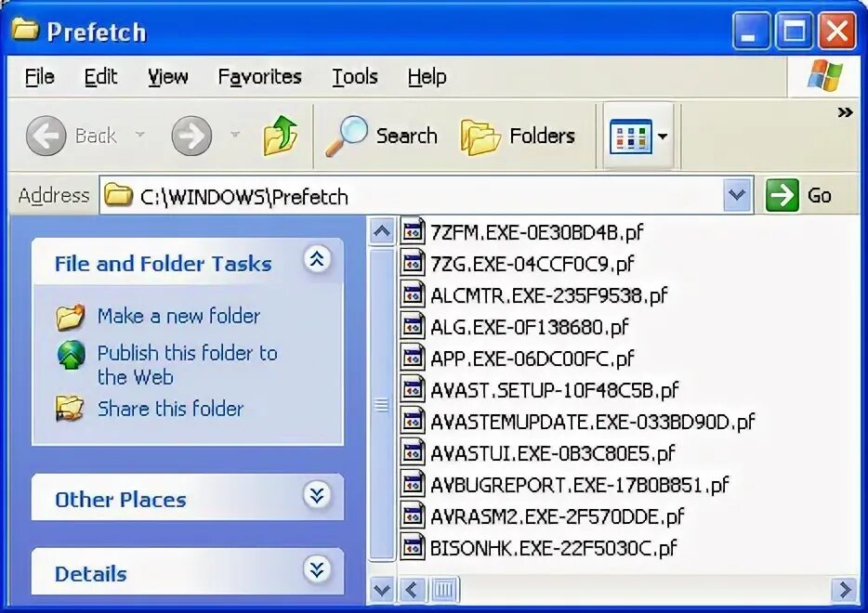Open the Views icon button
This screenshot has width=868, height=613.
coord(630,137)
